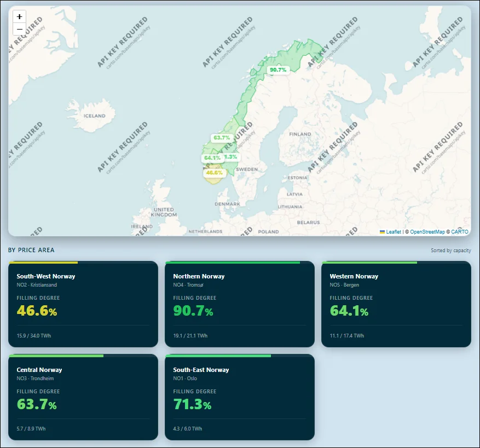Open the OpenStreetMap attribution link
480x448 pixels.
click(x=427, y=231)
